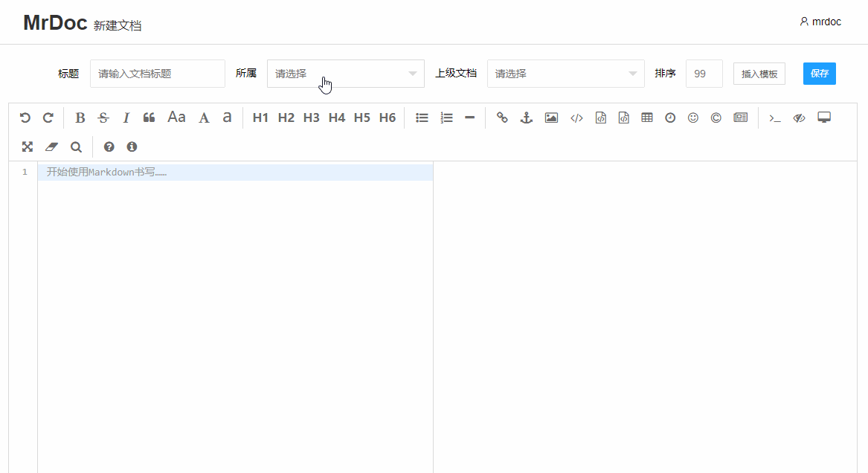The width and height of the screenshot is (868, 473).
Task: Toggle fullscreen mode with the expand-arrows icon
Action: pyautogui.click(x=28, y=147)
